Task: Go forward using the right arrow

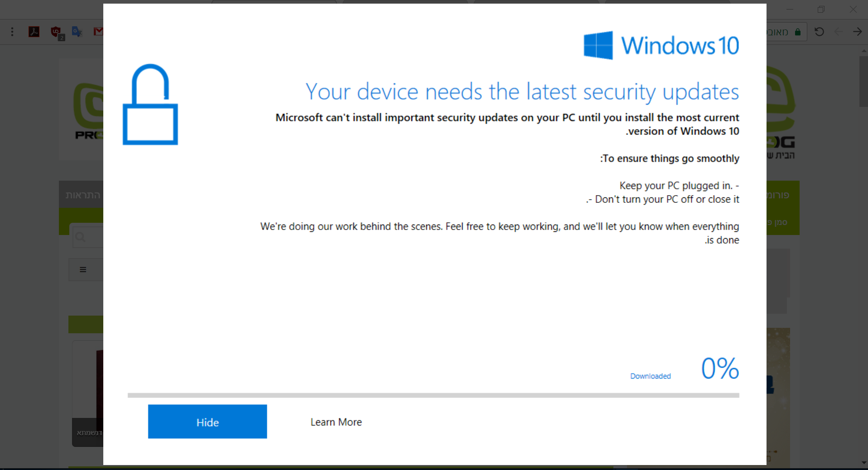Action: coord(857,32)
